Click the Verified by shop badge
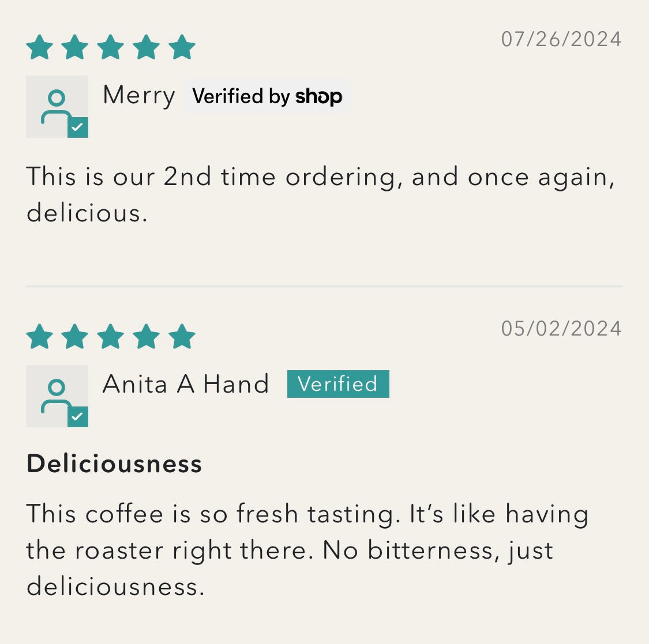Screen dimensions: 649x644 [x=267, y=96]
